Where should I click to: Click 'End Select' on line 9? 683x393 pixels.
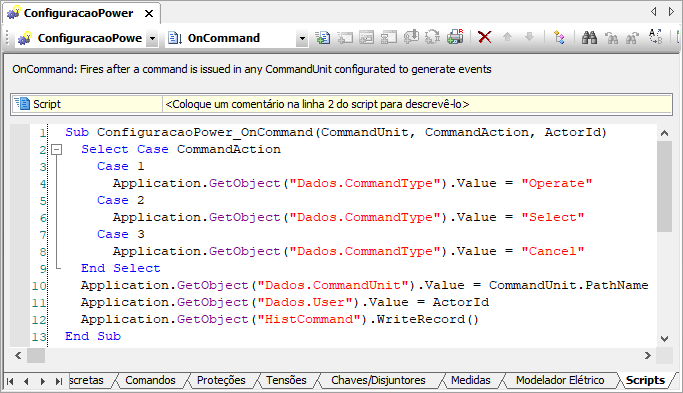coord(121,268)
